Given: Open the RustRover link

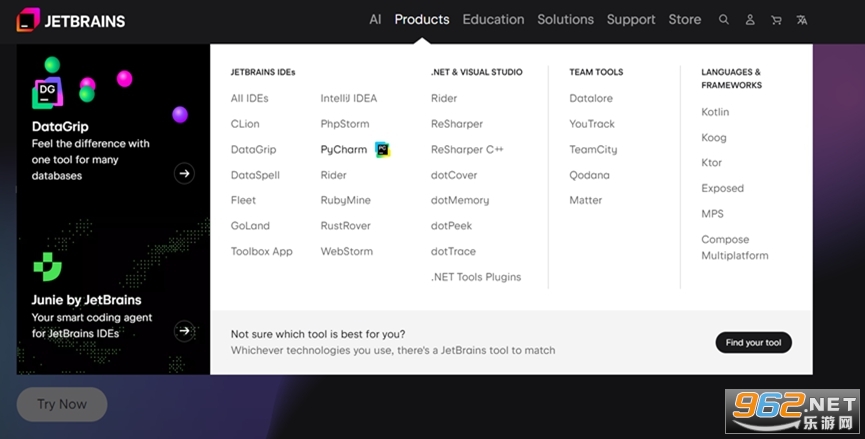Looking at the screenshot, I should pyautogui.click(x=345, y=226).
